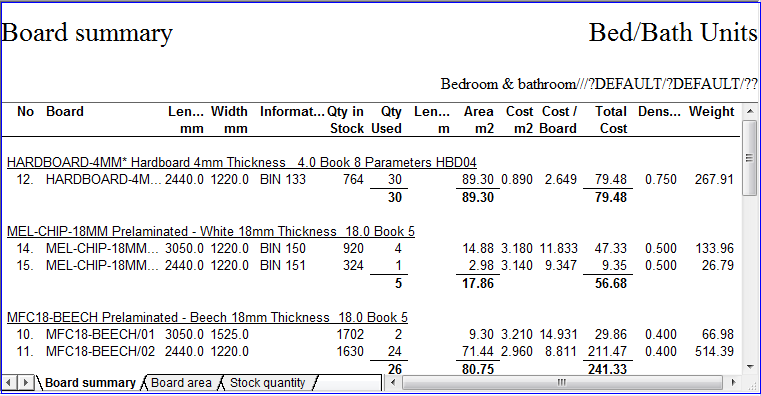Click the vertical scrollbar up arrow
The width and height of the screenshot is (761, 396).
click(x=750, y=111)
